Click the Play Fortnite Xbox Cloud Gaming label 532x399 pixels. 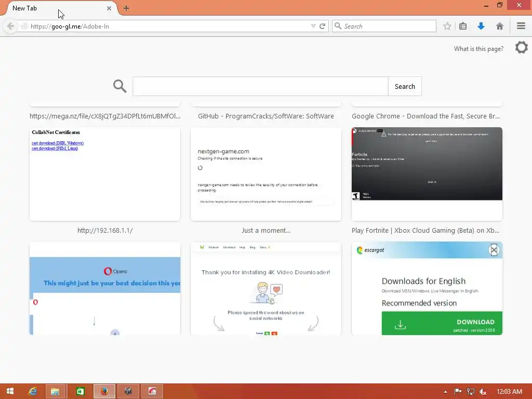[x=425, y=230]
